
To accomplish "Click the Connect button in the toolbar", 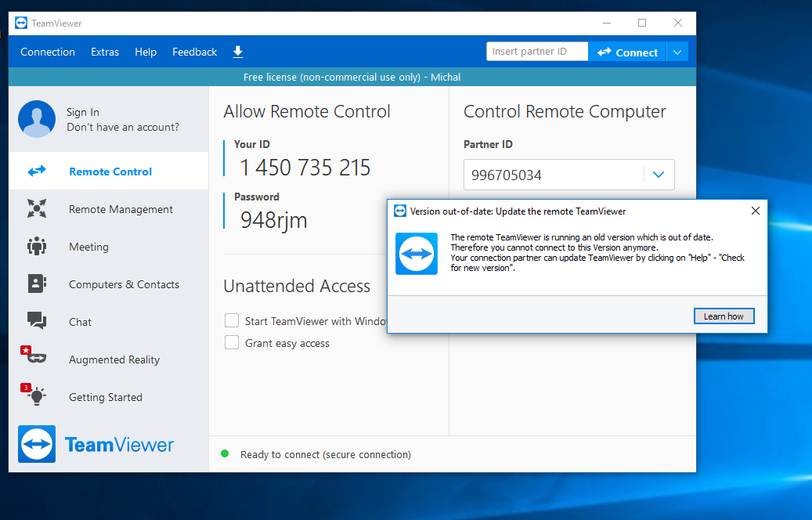I will click(627, 52).
